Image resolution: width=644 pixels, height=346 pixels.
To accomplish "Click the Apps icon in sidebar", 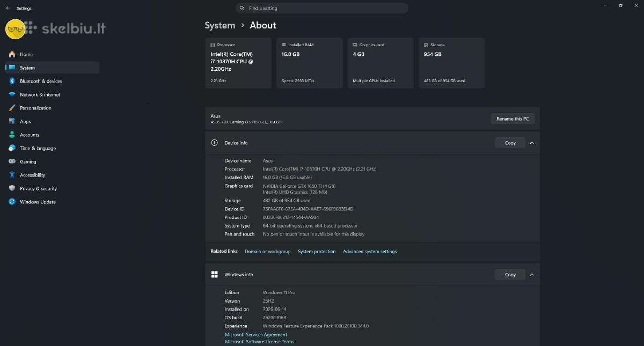I will [x=12, y=121].
